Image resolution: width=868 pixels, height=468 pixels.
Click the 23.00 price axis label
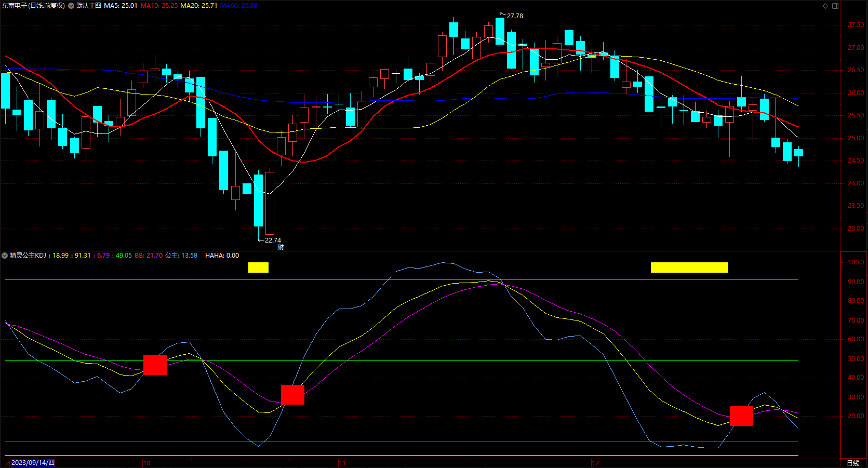coord(856,229)
